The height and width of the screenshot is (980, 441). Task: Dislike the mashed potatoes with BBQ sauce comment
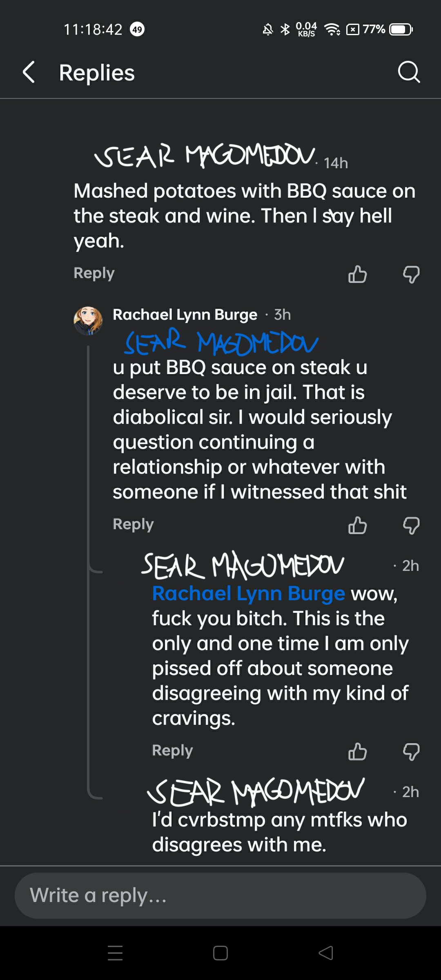coord(411,274)
